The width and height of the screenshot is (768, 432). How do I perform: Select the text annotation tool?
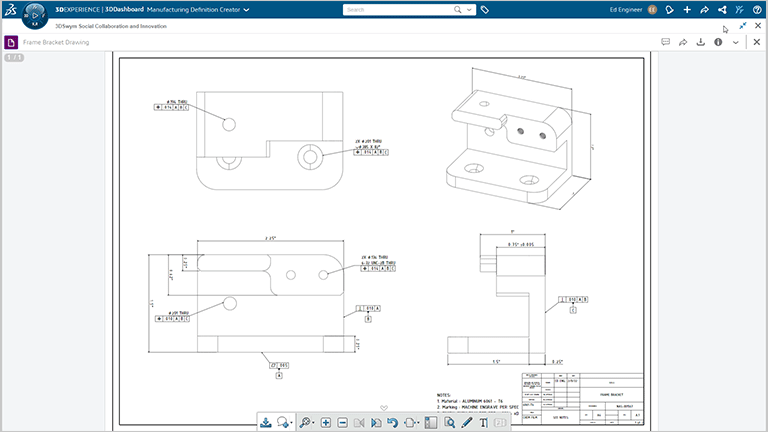(484, 423)
